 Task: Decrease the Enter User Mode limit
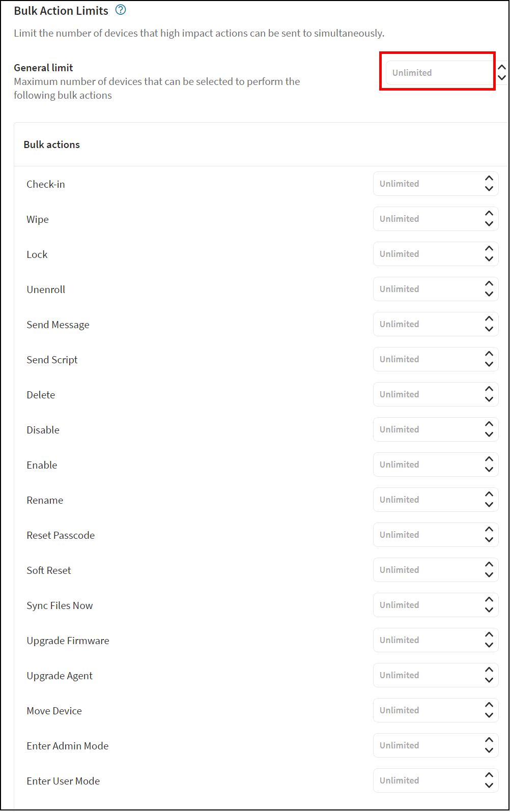tap(489, 786)
